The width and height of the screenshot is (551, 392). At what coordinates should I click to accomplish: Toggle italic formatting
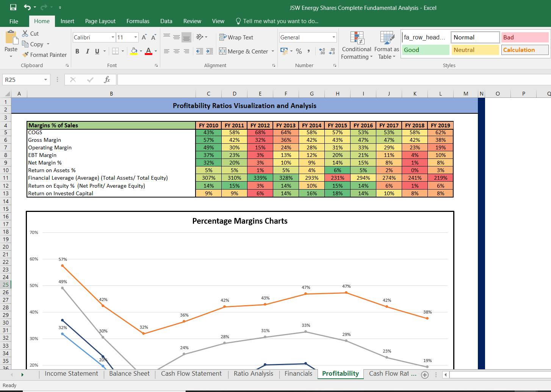88,51
